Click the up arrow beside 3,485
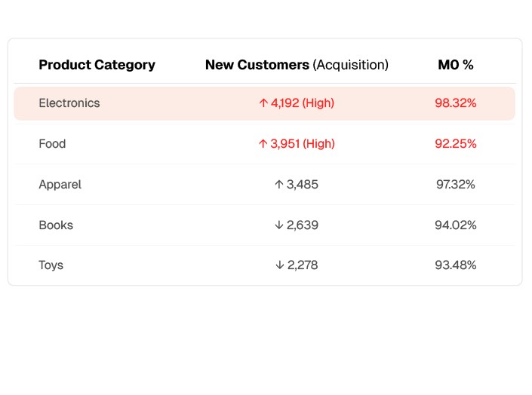 coord(278,185)
